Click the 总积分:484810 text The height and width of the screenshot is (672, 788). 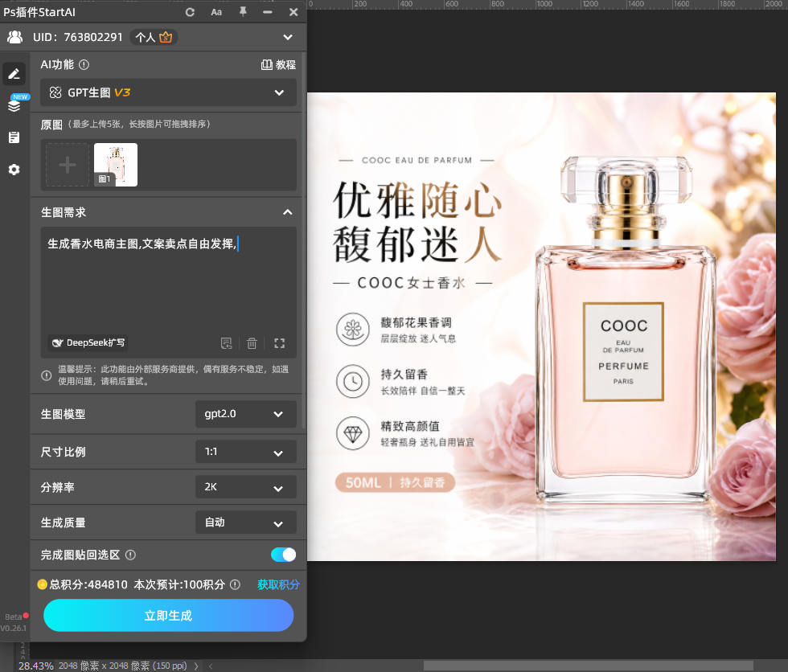click(88, 584)
